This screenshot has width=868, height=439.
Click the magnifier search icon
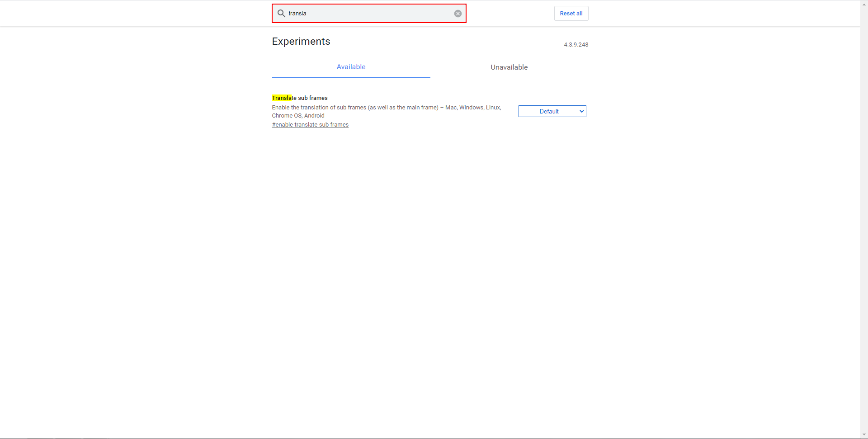[x=281, y=14]
